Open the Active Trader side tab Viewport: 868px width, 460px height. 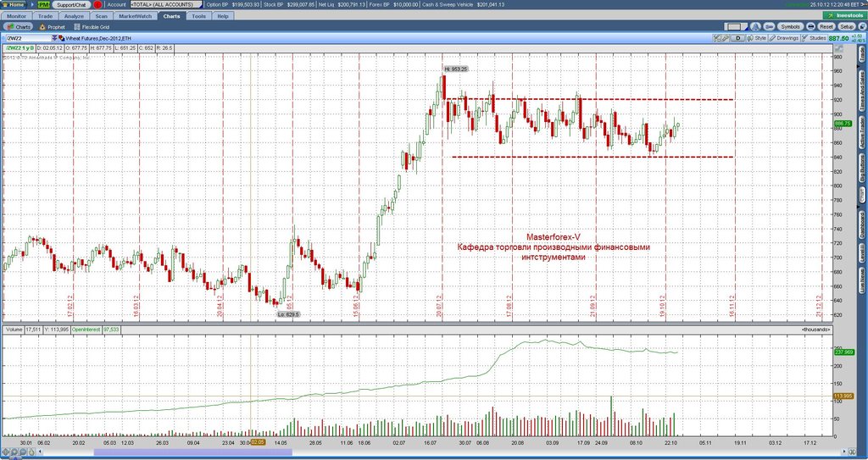coord(862,132)
